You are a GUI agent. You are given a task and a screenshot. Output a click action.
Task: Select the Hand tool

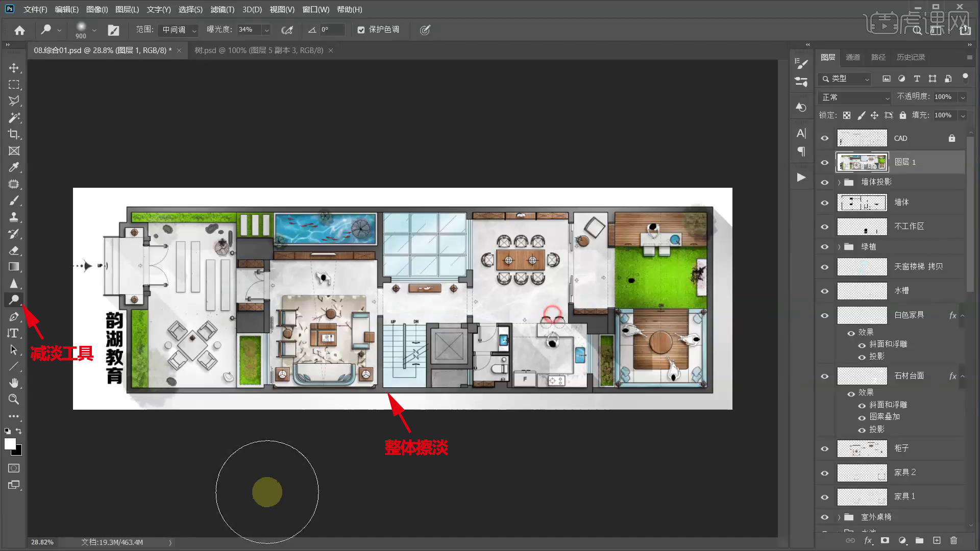(14, 383)
